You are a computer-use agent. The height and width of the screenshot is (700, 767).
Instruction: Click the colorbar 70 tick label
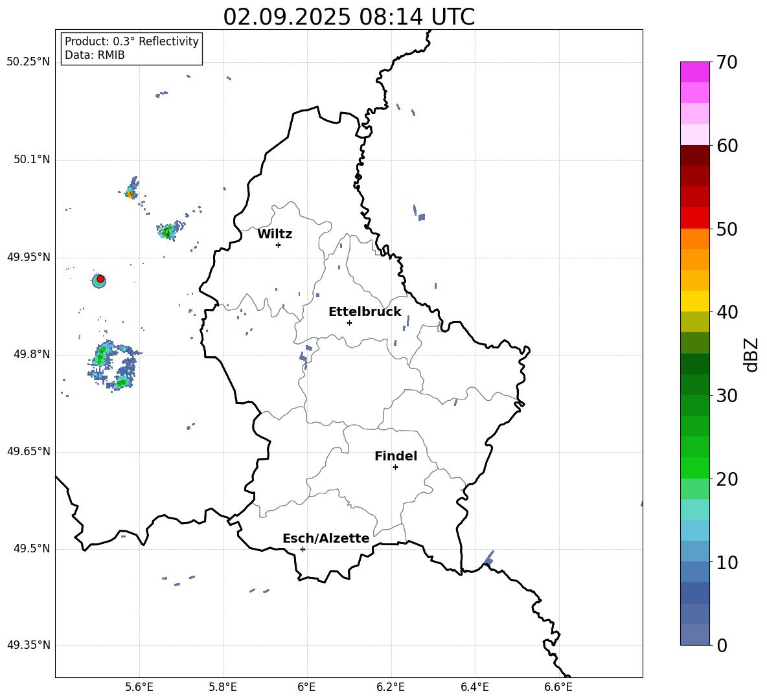727,62
